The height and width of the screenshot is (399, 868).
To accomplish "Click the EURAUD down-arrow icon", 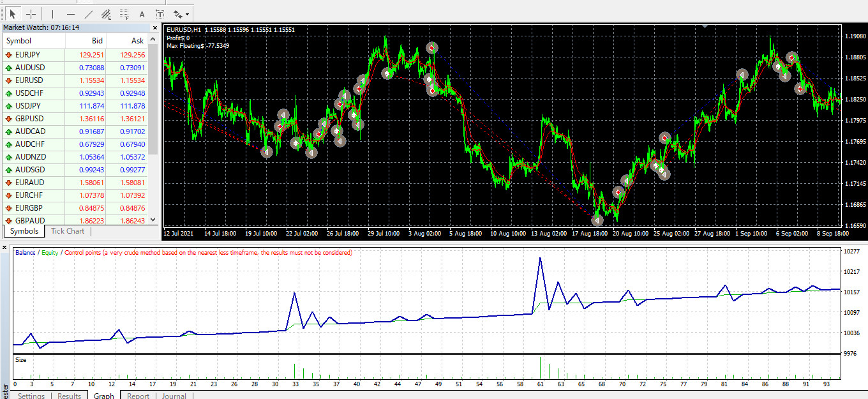I will [9, 183].
